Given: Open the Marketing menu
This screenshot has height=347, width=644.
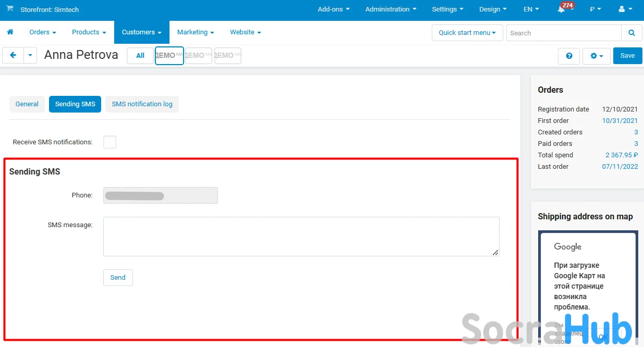Looking at the screenshot, I should tap(196, 32).
